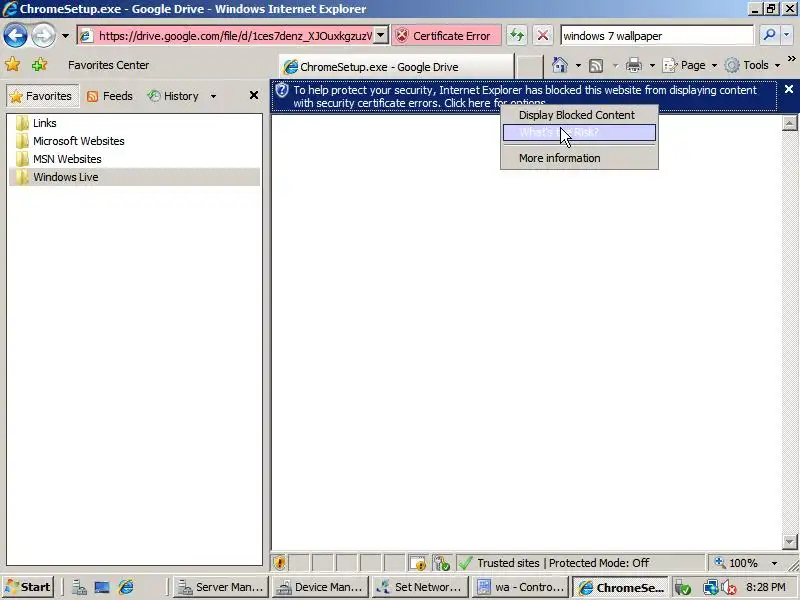
Task: Click the ChromeSetup taskbar button
Action: [x=620, y=587]
